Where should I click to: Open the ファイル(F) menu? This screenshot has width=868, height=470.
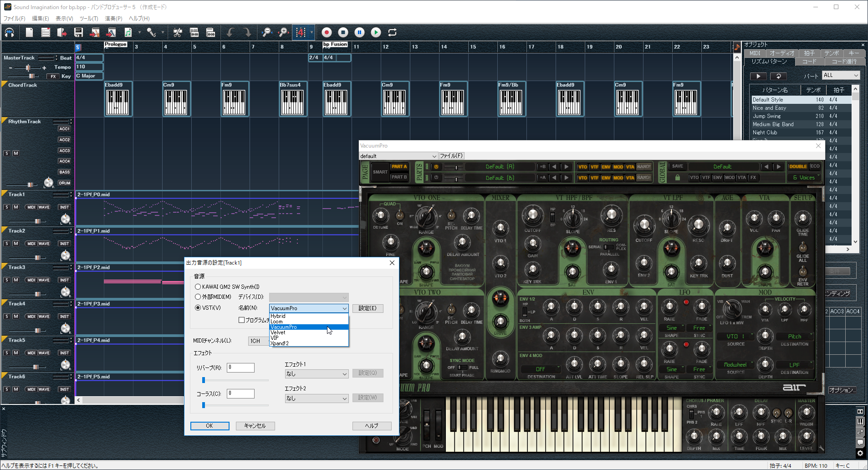(15, 19)
